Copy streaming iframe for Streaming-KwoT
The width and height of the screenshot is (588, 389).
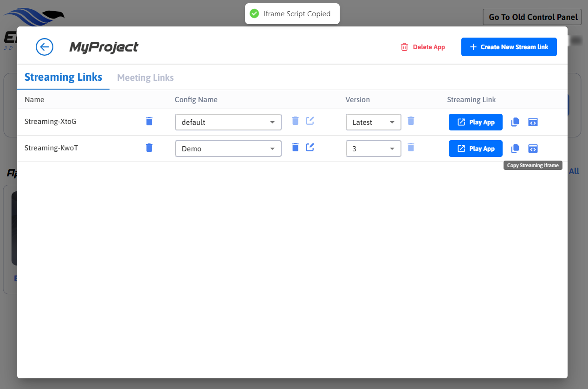533,149
